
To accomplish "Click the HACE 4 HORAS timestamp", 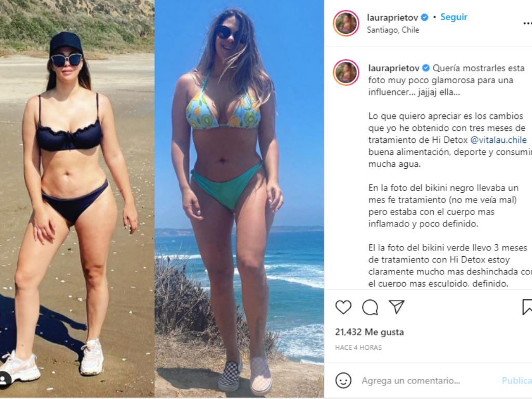I will [x=358, y=348].
